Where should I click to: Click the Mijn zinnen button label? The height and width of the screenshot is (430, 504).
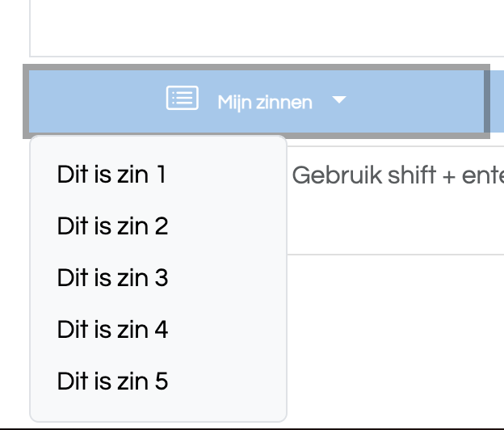[x=265, y=103]
